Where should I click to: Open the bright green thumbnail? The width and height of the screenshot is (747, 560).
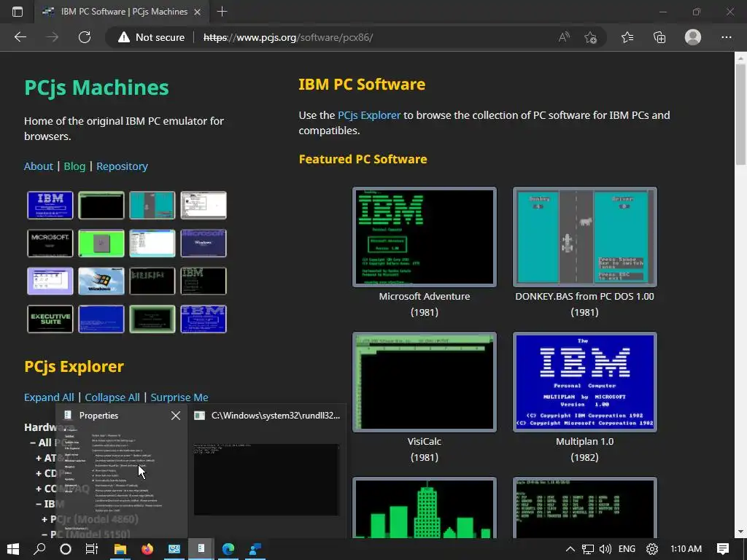pyautogui.click(x=101, y=244)
